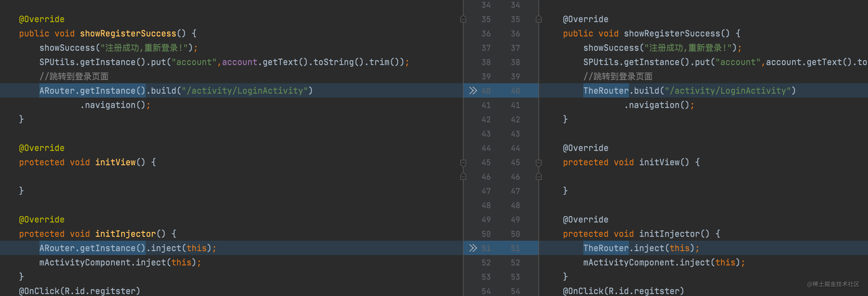Click @OnClick(R.id.regitster) annotation in right pane

coord(623,290)
